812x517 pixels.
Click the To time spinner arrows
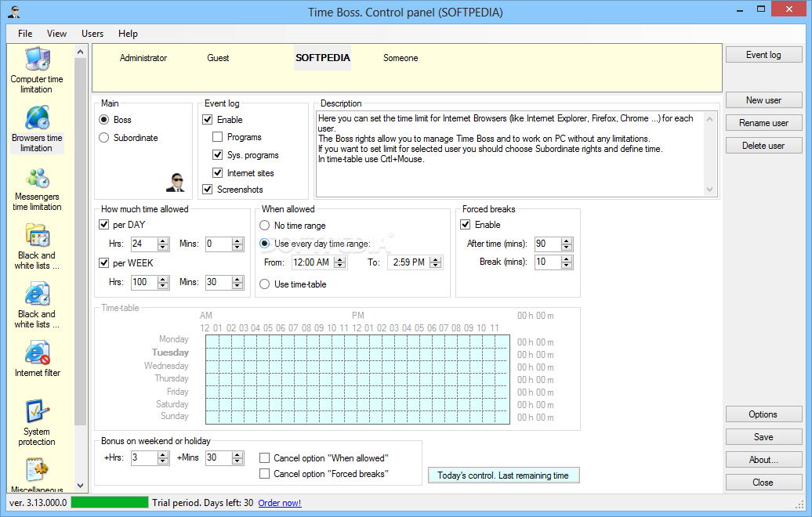click(436, 262)
